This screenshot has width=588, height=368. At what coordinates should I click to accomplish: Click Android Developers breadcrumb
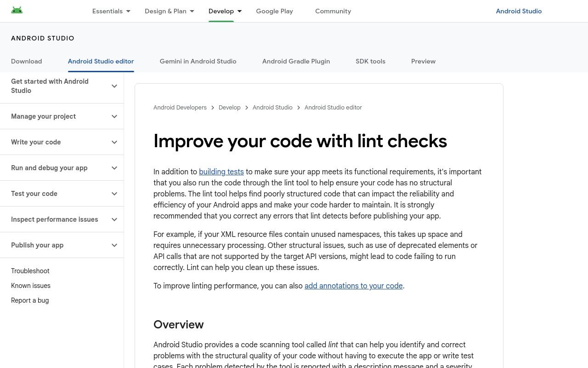(180, 107)
